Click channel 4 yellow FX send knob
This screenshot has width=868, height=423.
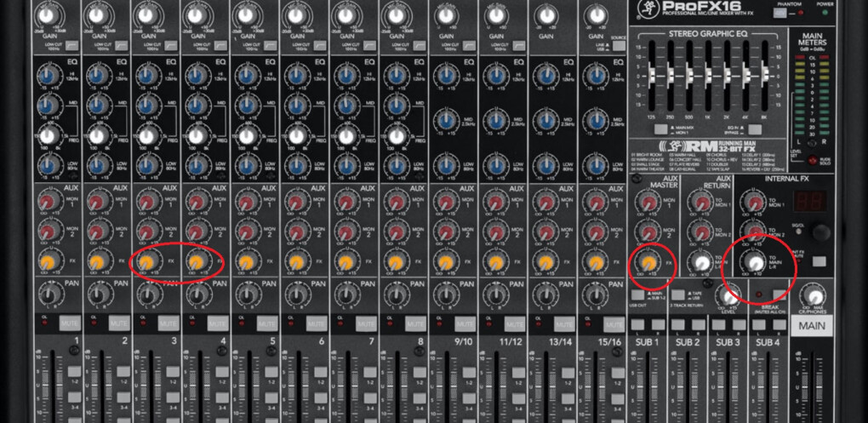(x=197, y=260)
